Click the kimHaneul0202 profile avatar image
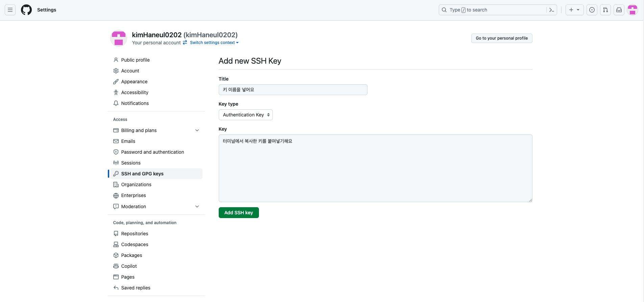 point(119,38)
